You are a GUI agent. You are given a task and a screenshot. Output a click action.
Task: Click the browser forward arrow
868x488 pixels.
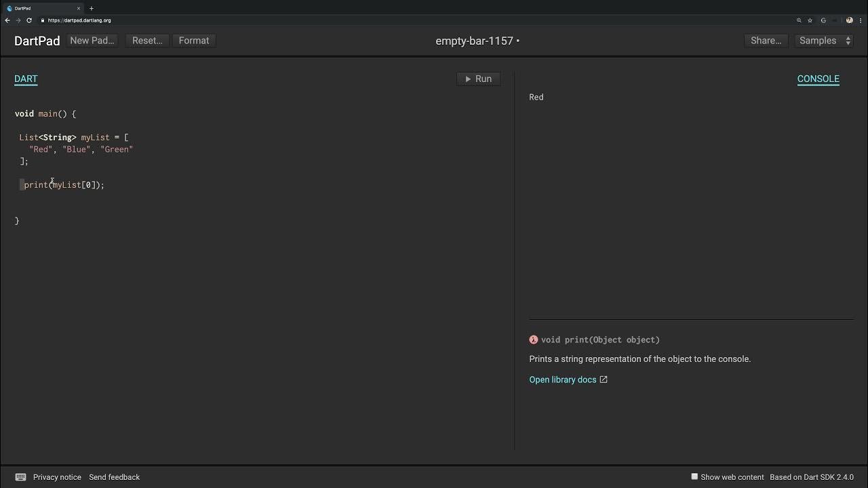(x=18, y=20)
